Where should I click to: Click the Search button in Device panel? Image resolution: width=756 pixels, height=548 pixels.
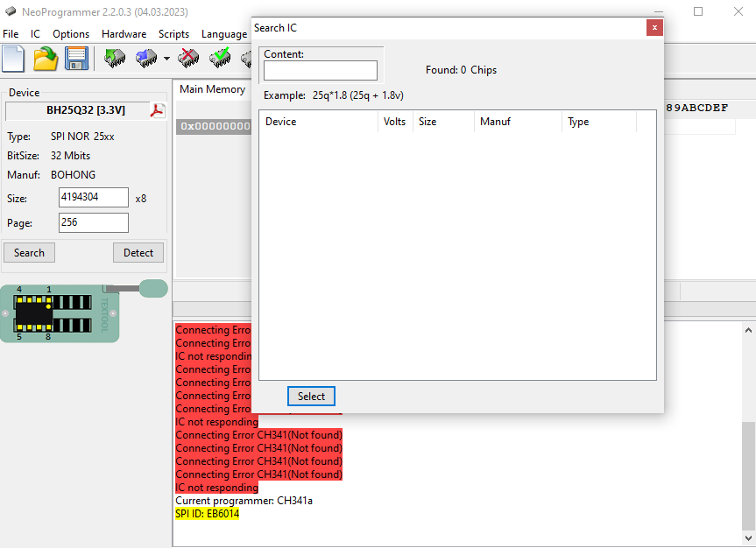[x=30, y=252]
